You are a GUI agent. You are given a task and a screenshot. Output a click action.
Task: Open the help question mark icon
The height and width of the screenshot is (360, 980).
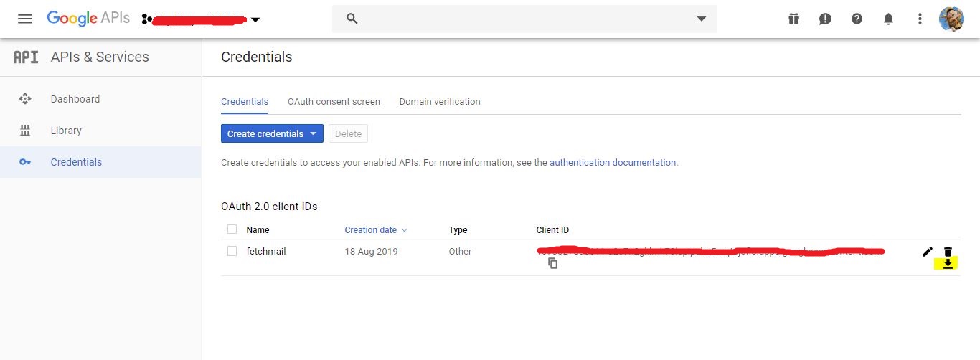coord(857,19)
